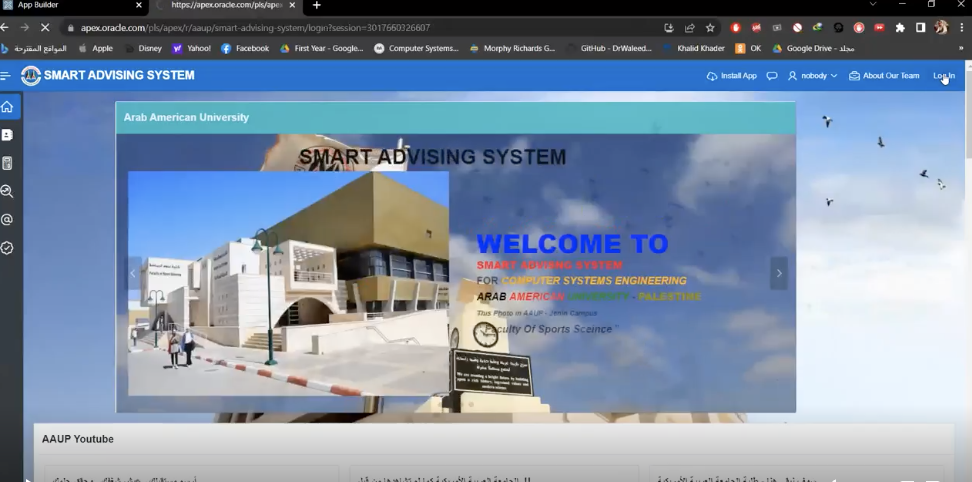The width and height of the screenshot is (972, 482).
Task: Open About Our Team page
Action: 884,76
